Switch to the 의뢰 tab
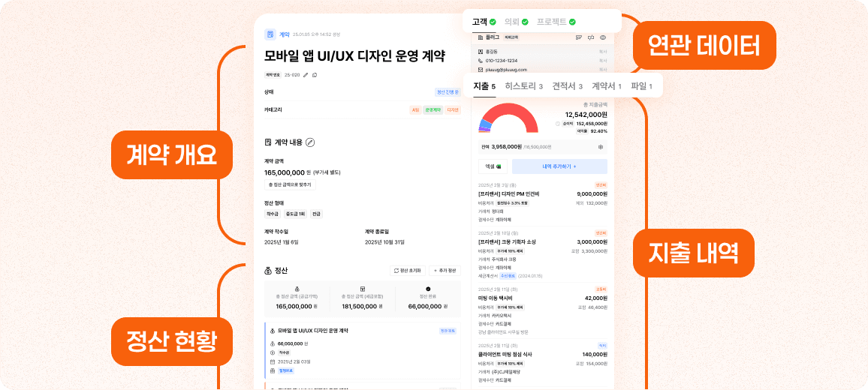The image size is (868, 390). tap(517, 22)
